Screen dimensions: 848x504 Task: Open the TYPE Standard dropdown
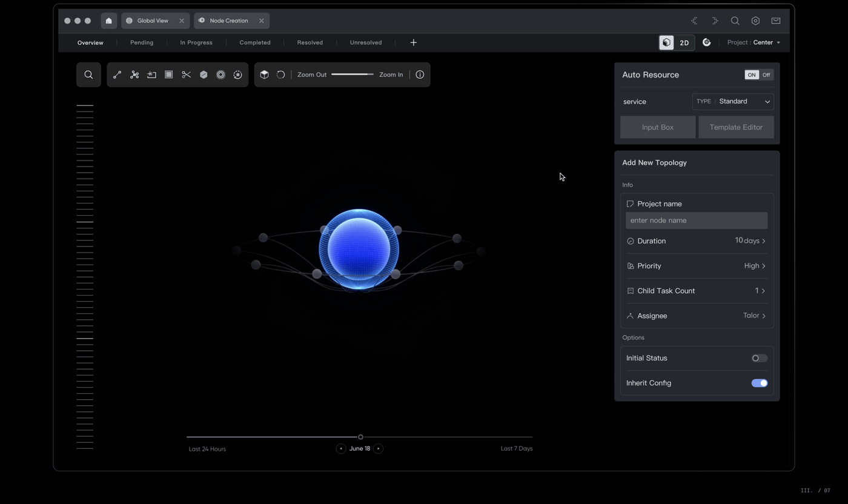coord(733,101)
